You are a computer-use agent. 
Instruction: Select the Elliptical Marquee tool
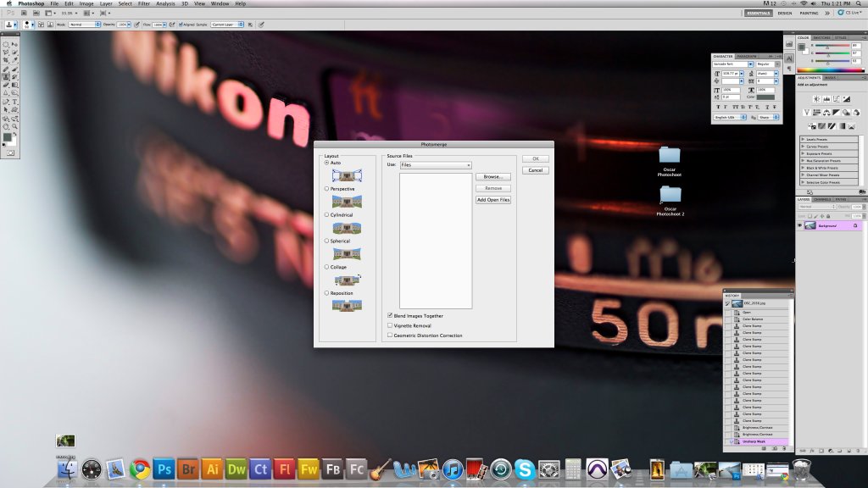(6, 44)
